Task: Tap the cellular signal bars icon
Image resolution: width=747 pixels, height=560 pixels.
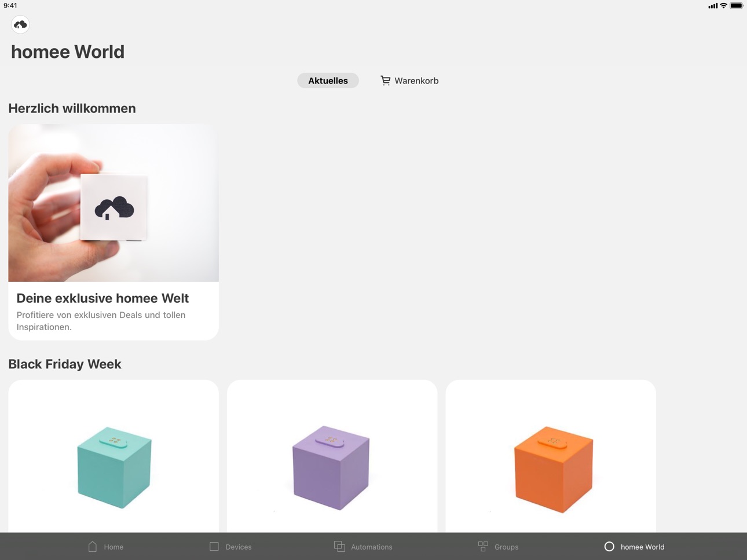Action: point(713,6)
